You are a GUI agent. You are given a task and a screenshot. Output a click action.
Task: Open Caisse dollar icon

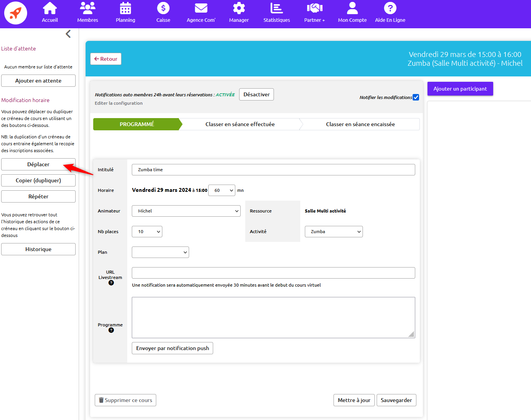point(163,8)
